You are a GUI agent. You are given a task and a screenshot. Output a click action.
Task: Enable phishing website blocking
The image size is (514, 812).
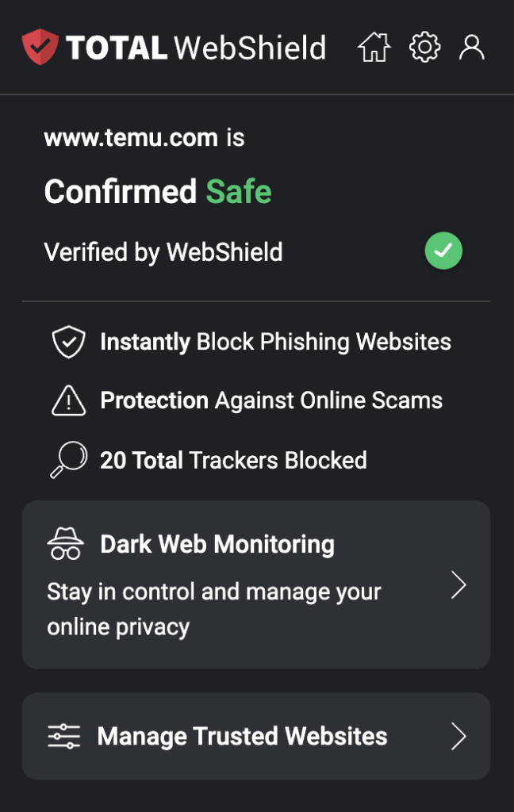click(x=275, y=341)
